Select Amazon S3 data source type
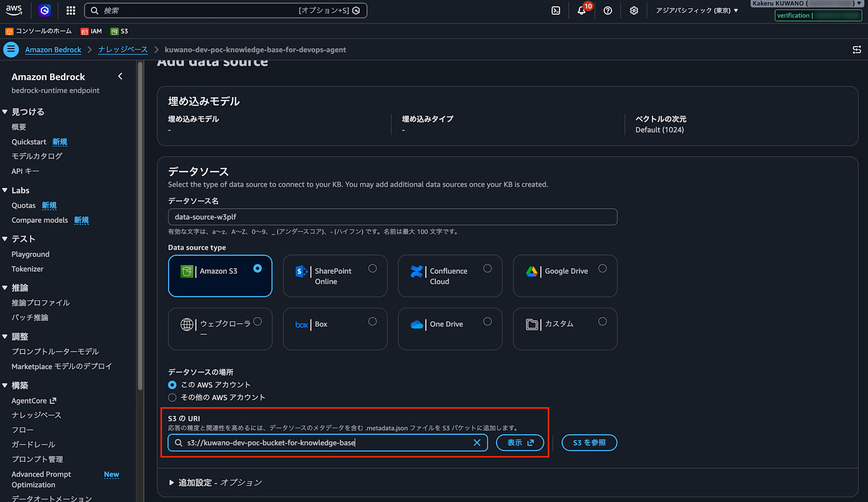The height and width of the screenshot is (502, 868). coord(220,276)
